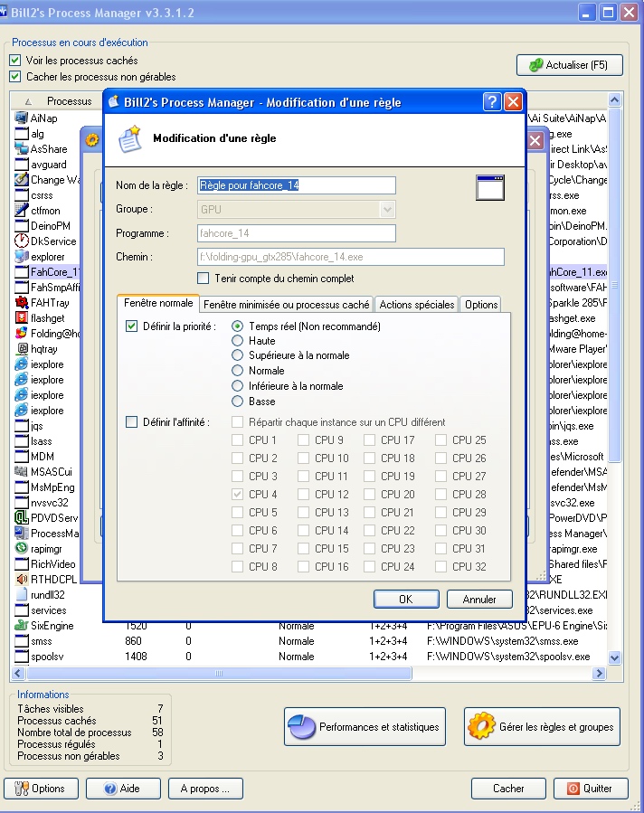Open 'Fenêtre minimisée ou processus caché' tab
644x813 pixels.
pos(286,305)
